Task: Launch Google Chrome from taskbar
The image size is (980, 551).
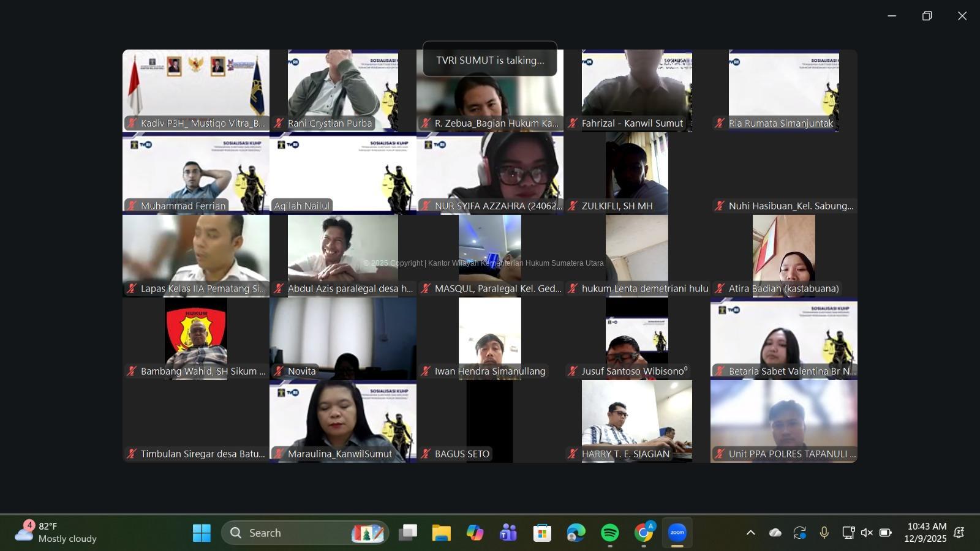Action: point(643,533)
